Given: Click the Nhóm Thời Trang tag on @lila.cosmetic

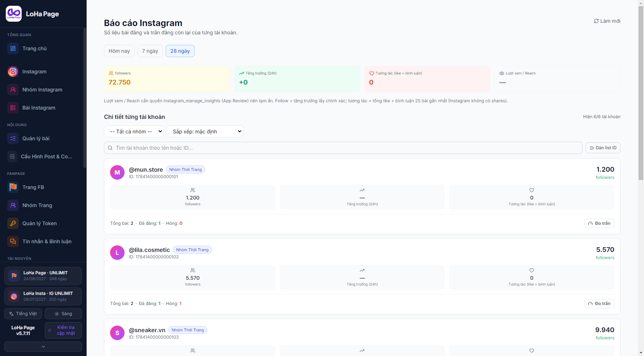Looking at the screenshot, I should pos(192,250).
